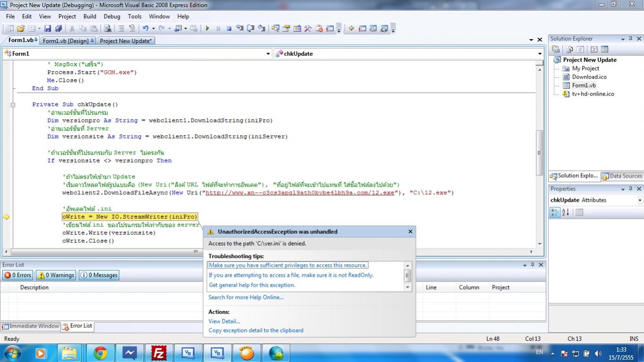The height and width of the screenshot is (362, 644).
Task: Click View Code icon in Solution Explorer
Action: pyautogui.click(x=594, y=49)
